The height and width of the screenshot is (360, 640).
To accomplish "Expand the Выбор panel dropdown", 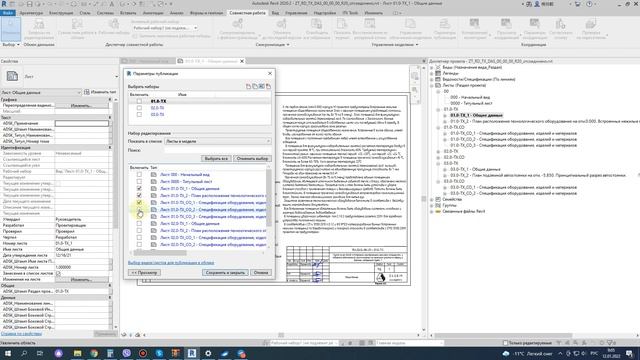I will (11, 44).
